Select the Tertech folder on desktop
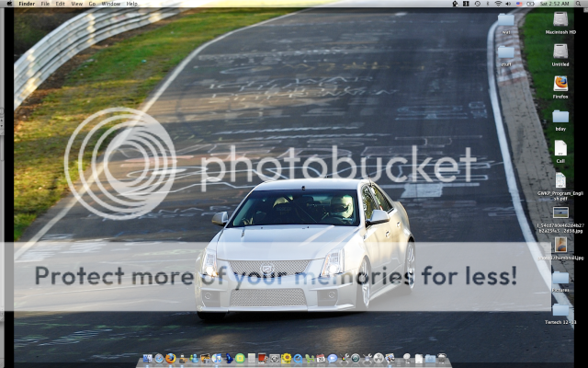 tap(560, 313)
